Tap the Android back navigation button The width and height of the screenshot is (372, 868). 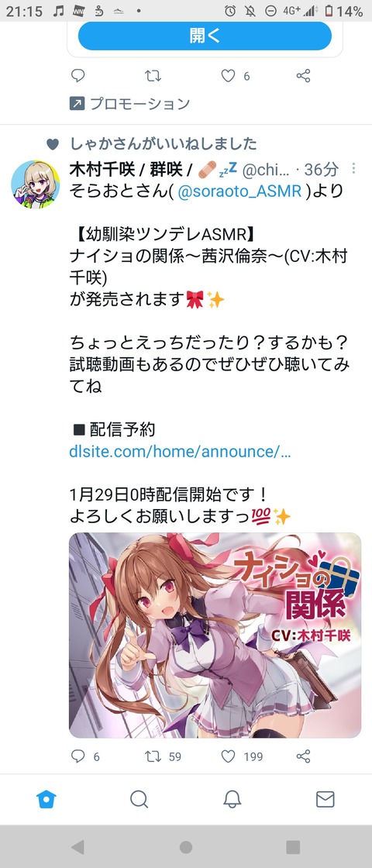click(x=78, y=846)
